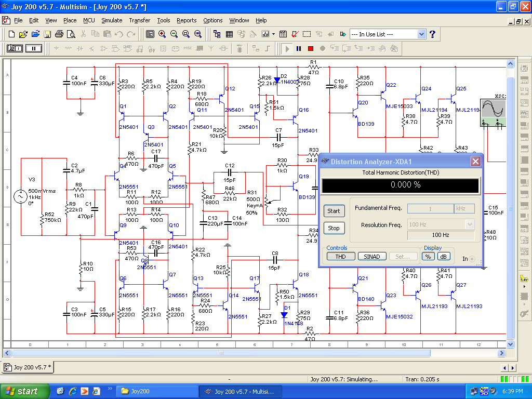This screenshot has width=532, height=399.
Task: Click the multimeter icon in instruments sidebar
Action: click(524, 69)
